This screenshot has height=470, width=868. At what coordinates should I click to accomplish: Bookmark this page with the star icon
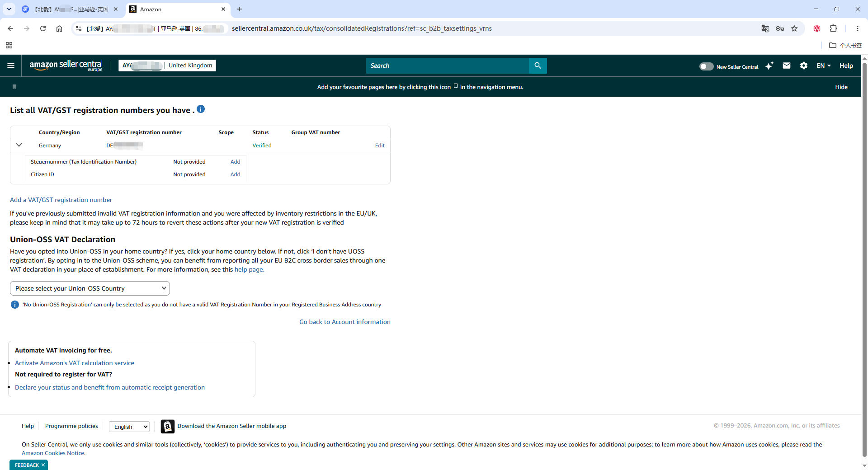coord(794,28)
